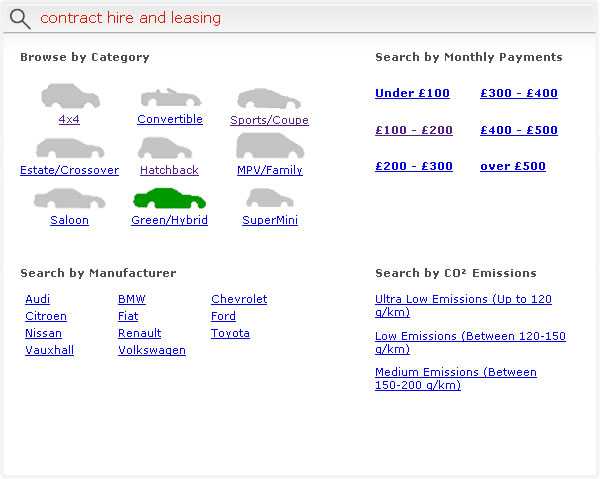Click the MPV/Family van silhouette icon
Viewport: 600px width, 479px height.
click(x=270, y=146)
